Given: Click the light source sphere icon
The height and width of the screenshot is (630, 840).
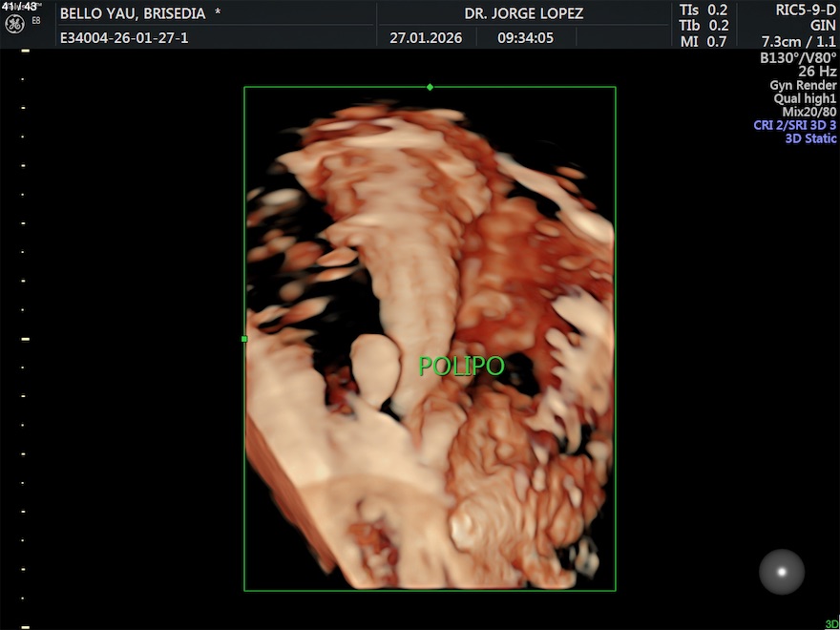Looking at the screenshot, I should click(782, 572).
